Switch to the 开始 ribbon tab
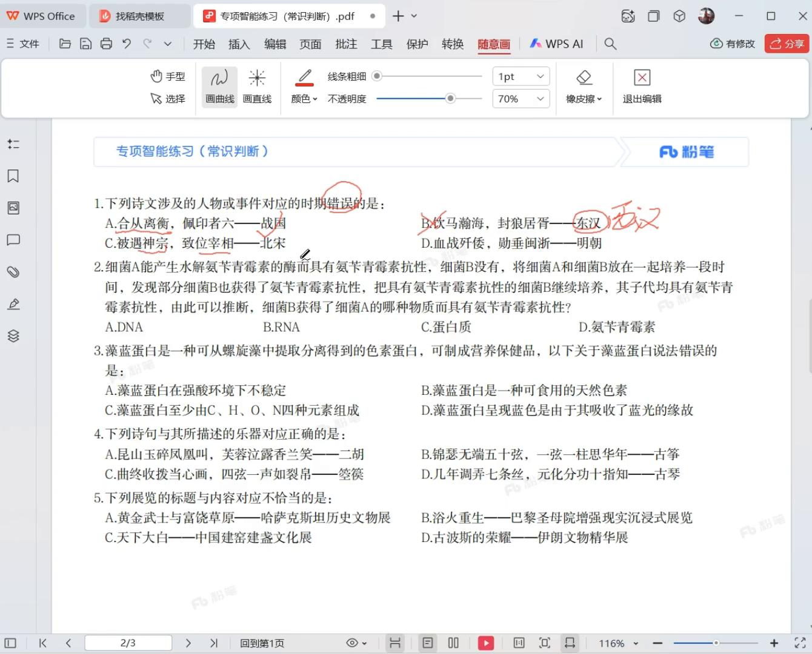 tap(204, 44)
